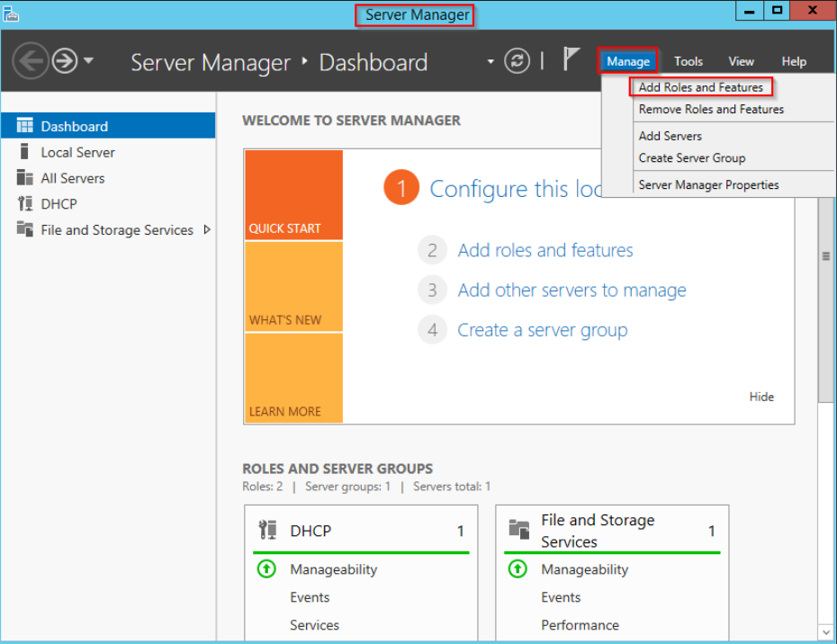Screen dimensions: 837x644
Task: Click Configure this local server link
Action: coord(516,188)
